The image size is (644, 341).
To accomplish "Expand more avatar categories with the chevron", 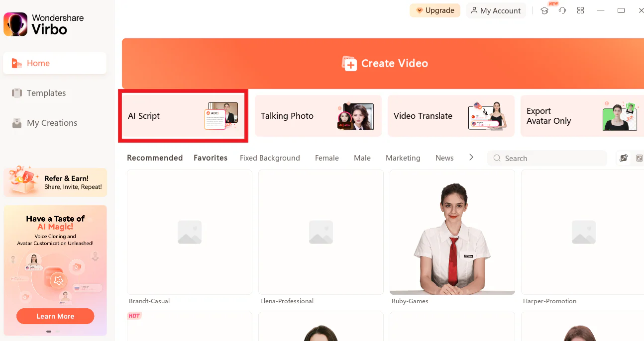I will [471, 158].
